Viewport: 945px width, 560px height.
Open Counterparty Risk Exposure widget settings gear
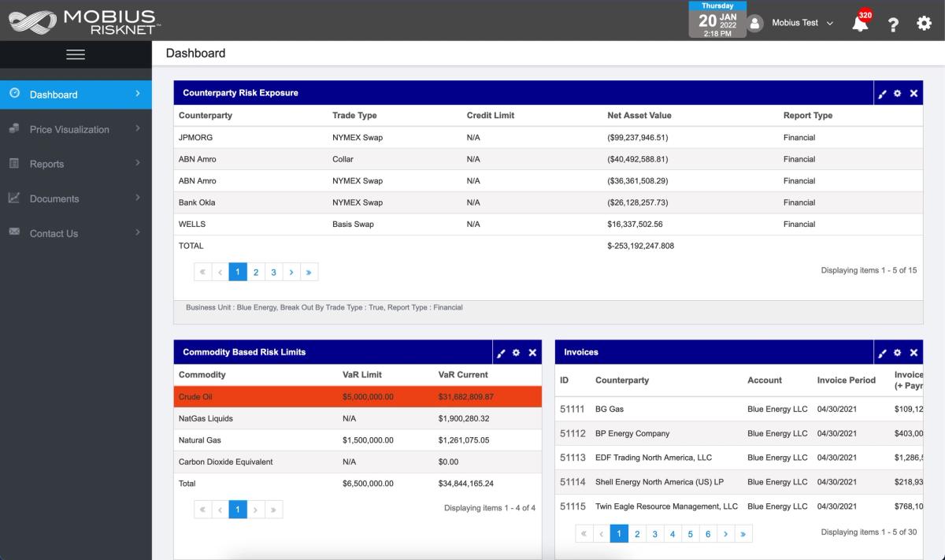tap(897, 93)
